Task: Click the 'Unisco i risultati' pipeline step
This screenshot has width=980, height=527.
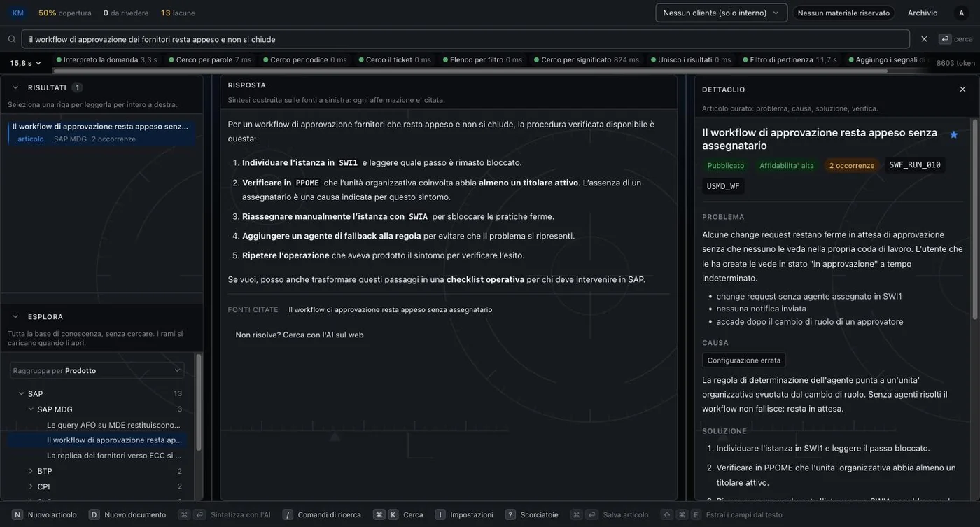Action: point(691,59)
